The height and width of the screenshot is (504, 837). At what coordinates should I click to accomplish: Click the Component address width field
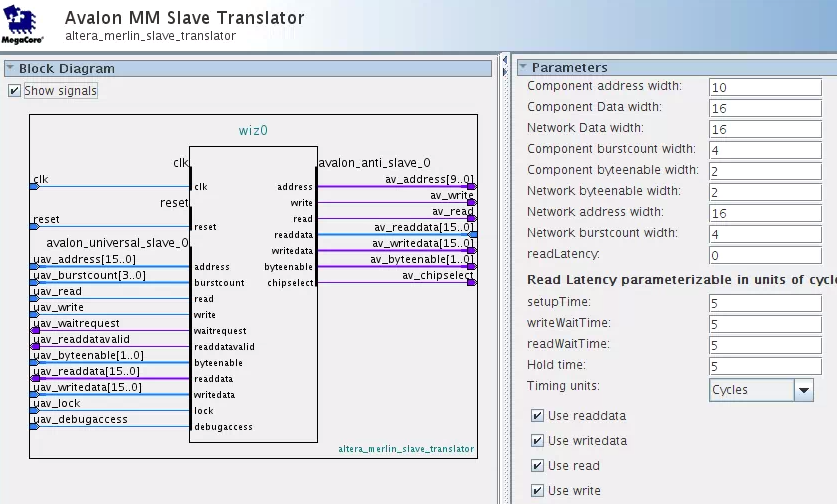coord(765,87)
